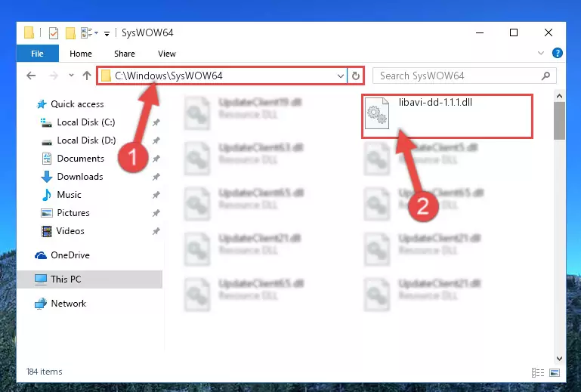Click the New folder icon in title bar
The width and height of the screenshot is (581, 392).
coord(70,33)
